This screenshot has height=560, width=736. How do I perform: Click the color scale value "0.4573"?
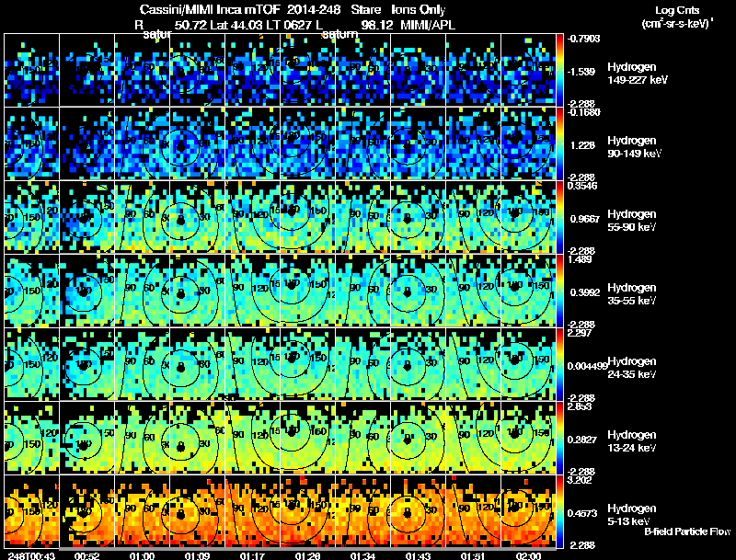click(582, 513)
